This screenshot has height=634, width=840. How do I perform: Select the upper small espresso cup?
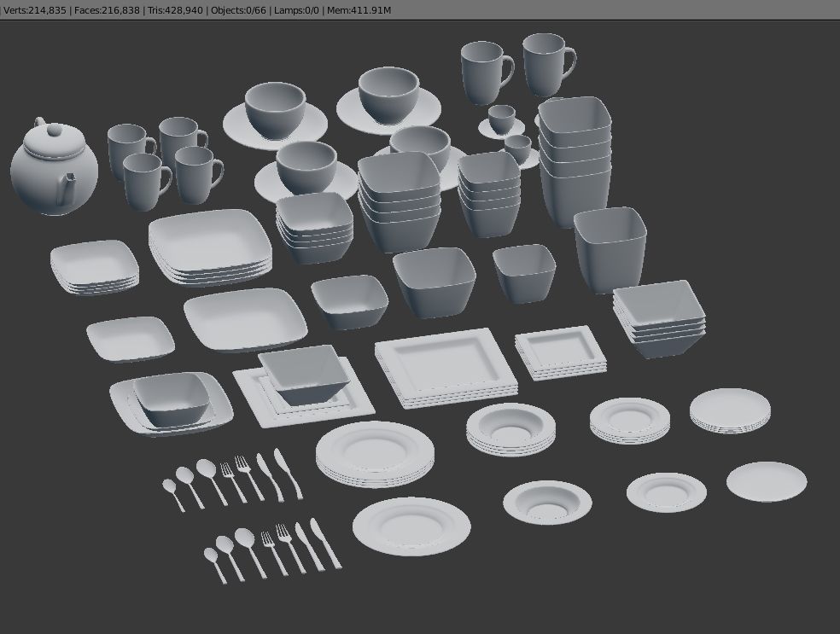click(x=502, y=119)
